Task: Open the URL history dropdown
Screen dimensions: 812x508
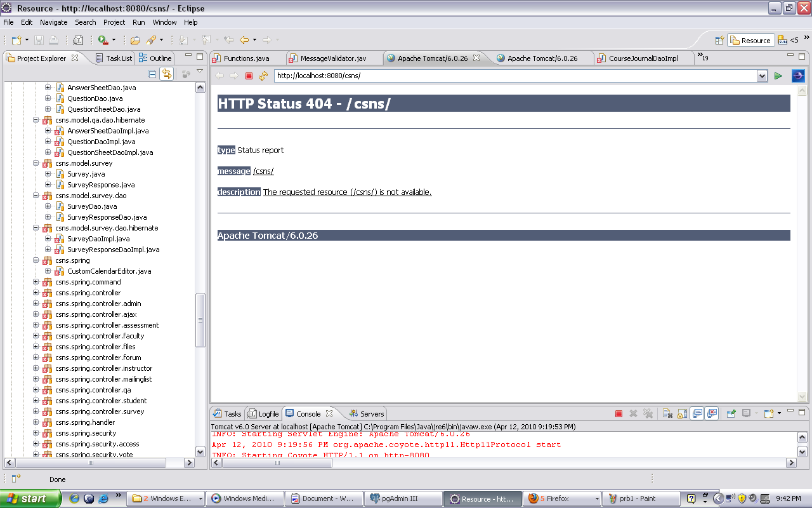Action: coord(762,76)
